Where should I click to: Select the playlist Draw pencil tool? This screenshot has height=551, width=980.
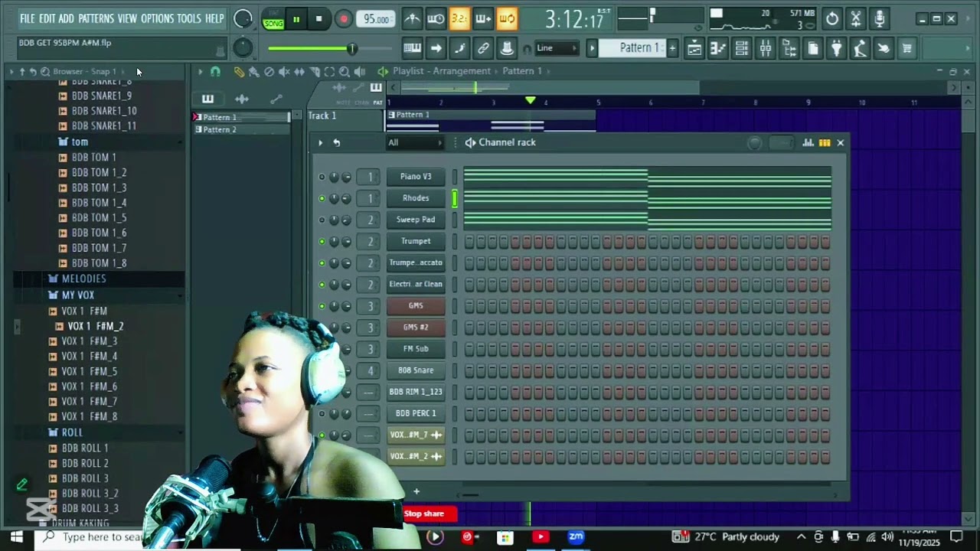[x=239, y=71]
